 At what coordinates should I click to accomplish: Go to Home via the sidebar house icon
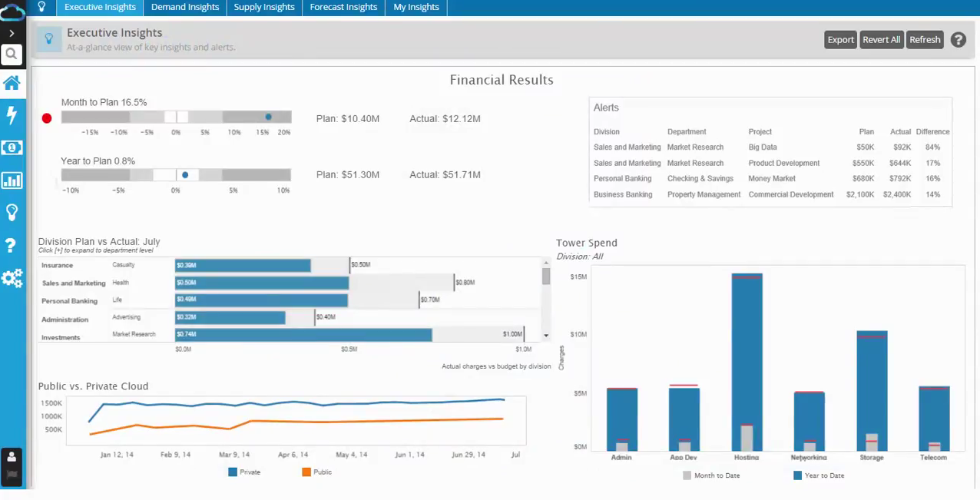coord(12,83)
